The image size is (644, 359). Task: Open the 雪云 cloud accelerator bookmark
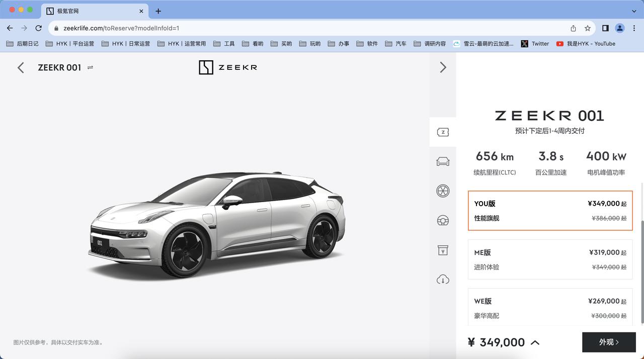(483, 44)
